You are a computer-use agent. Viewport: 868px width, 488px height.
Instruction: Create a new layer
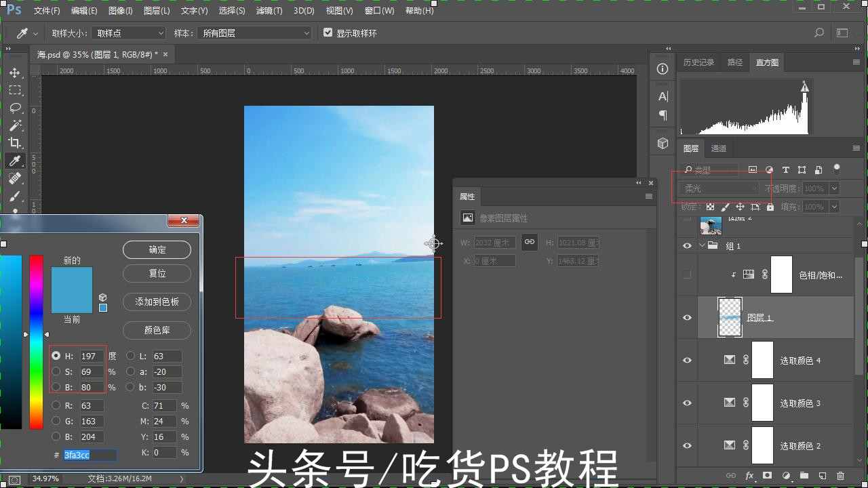click(821, 475)
